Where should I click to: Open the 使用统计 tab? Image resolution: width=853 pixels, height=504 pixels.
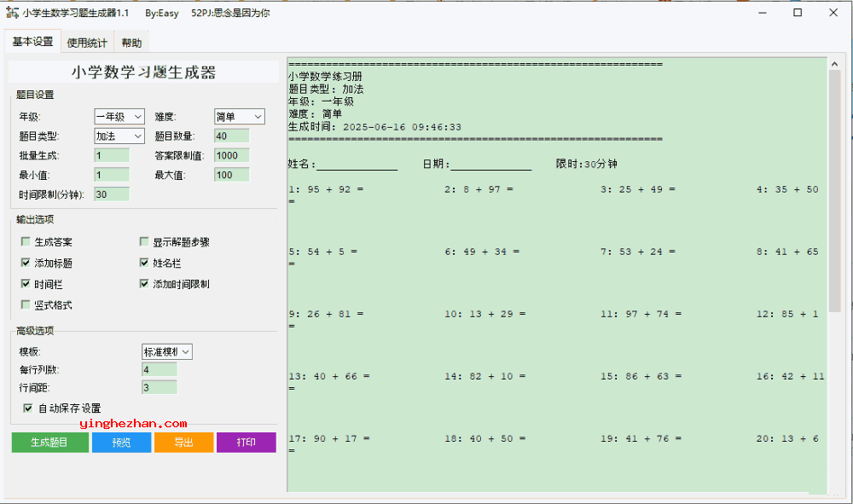click(x=87, y=43)
